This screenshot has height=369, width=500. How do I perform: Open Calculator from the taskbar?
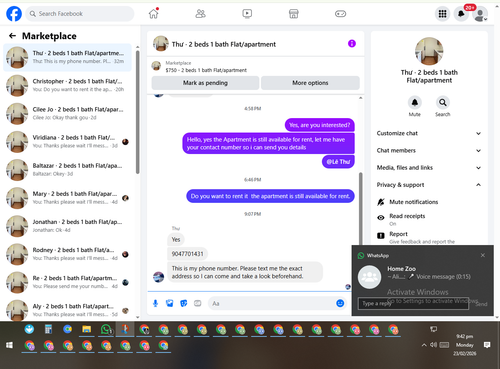pyautogui.click(x=48, y=329)
